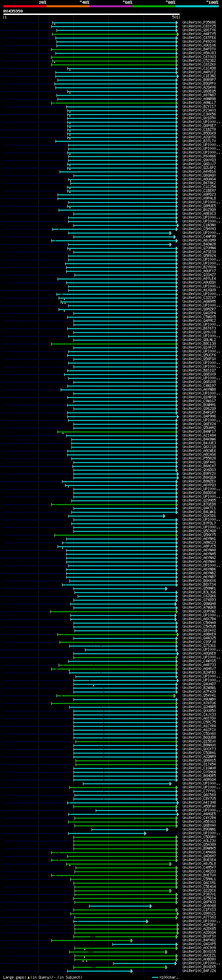This screenshot has width=222, height=980.
Task: Select the UniRef100_A9U106 label
Action: click(x=199, y=45)
